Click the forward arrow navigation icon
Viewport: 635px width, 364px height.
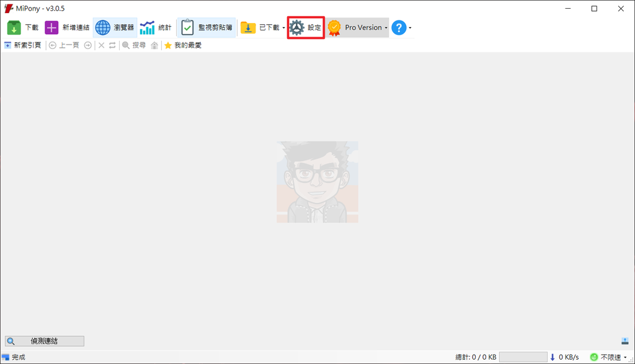click(87, 45)
